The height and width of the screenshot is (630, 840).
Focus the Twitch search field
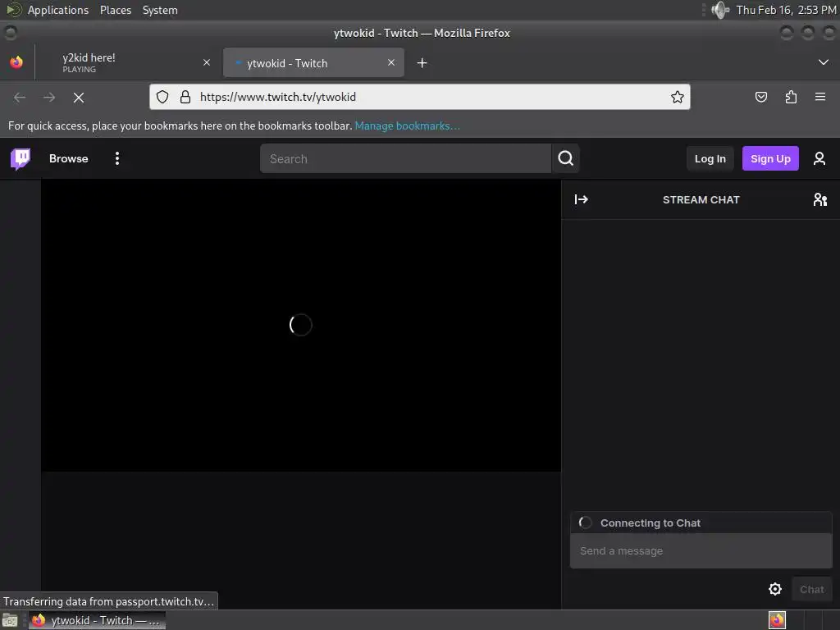click(x=405, y=158)
